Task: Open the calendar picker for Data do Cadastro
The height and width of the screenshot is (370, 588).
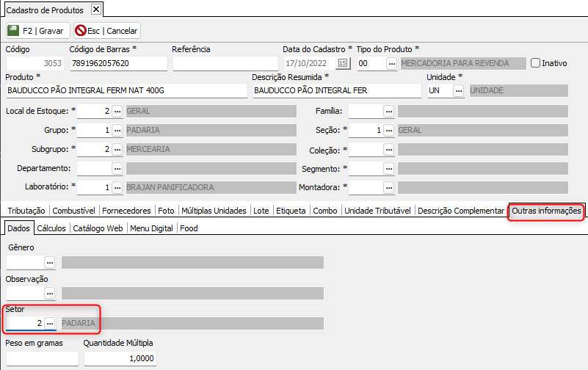Action: click(343, 63)
